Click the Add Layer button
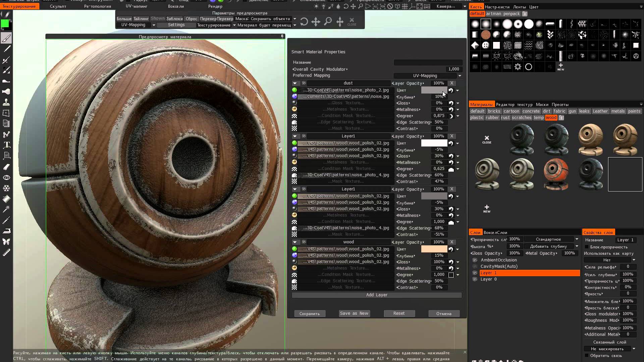This screenshot has width=644, height=362. click(376, 294)
